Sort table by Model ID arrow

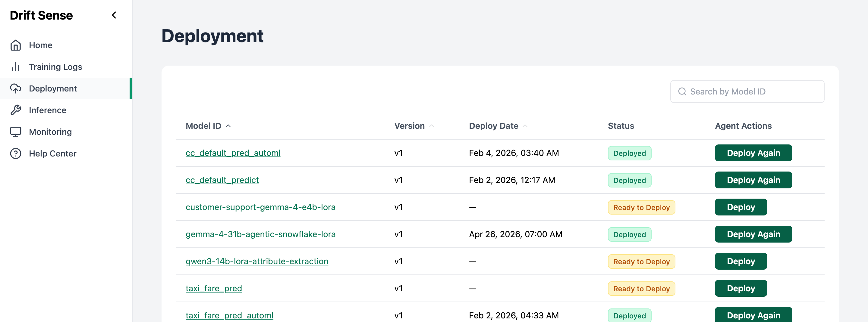(x=228, y=126)
